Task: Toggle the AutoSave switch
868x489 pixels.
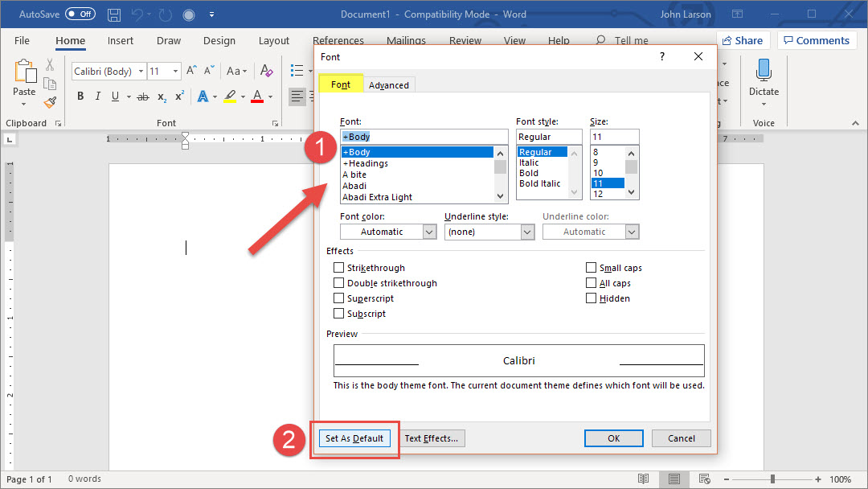Action: click(80, 14)
